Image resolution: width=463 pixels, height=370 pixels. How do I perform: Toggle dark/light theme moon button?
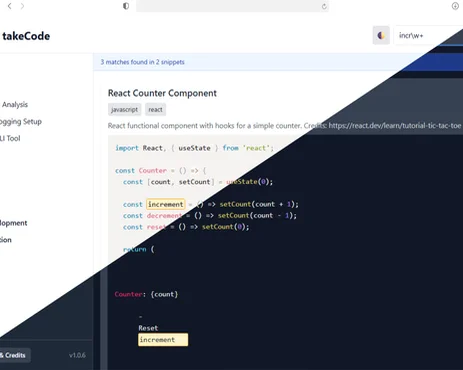[381, 35]
